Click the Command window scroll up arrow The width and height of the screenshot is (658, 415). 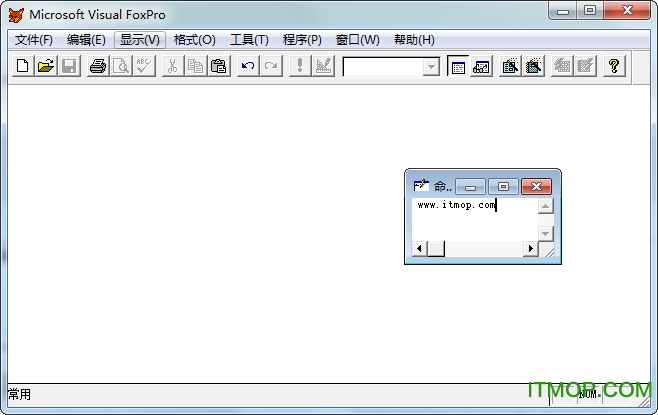coord(546,206)
